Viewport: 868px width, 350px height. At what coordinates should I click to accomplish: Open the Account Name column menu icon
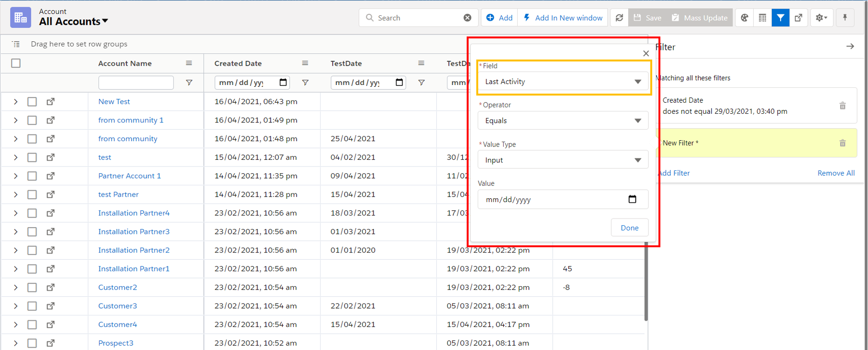click(189, 63)
